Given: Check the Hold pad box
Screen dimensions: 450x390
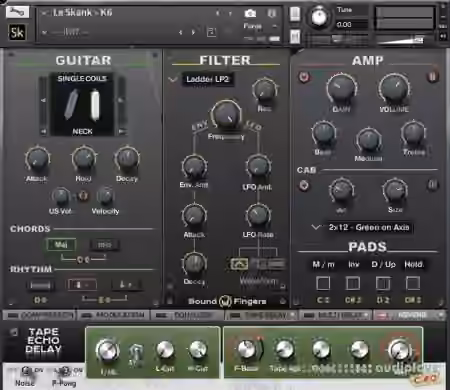Looking at the screenshot, I should tap(413, 283).
